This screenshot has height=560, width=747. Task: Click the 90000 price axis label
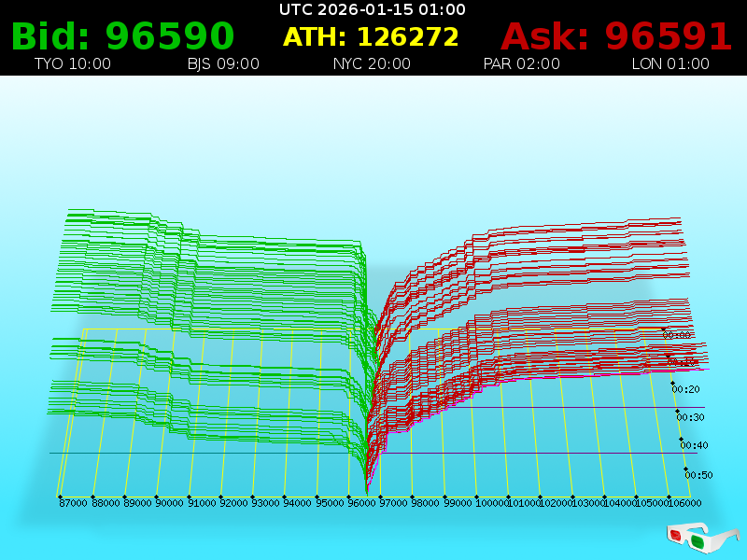pyautogui.click(x=169, y=503)
